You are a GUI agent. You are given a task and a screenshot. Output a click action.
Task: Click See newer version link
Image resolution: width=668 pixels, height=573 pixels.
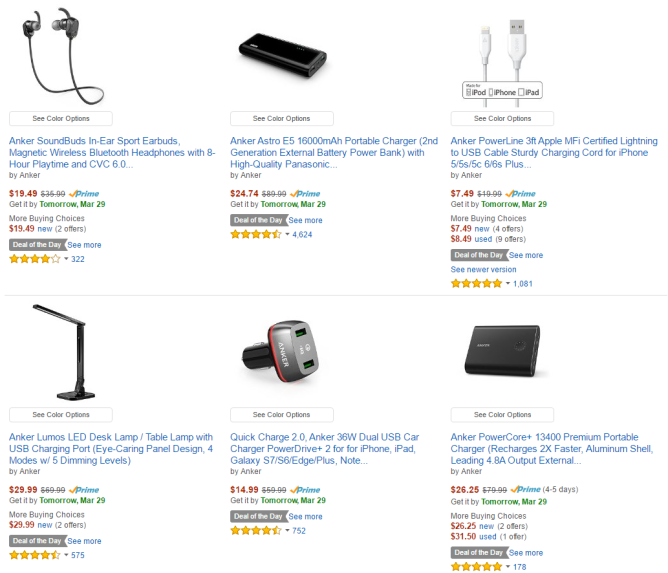(x=484, y=269)
